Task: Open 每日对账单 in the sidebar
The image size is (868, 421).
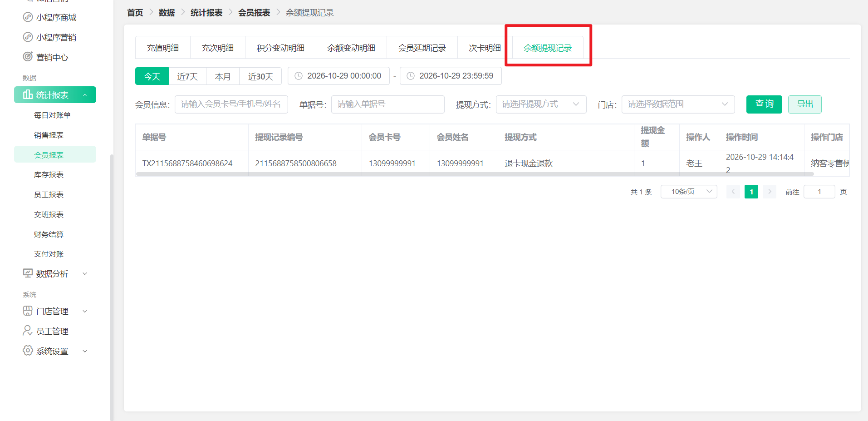Action: click(x=52, y=115)
